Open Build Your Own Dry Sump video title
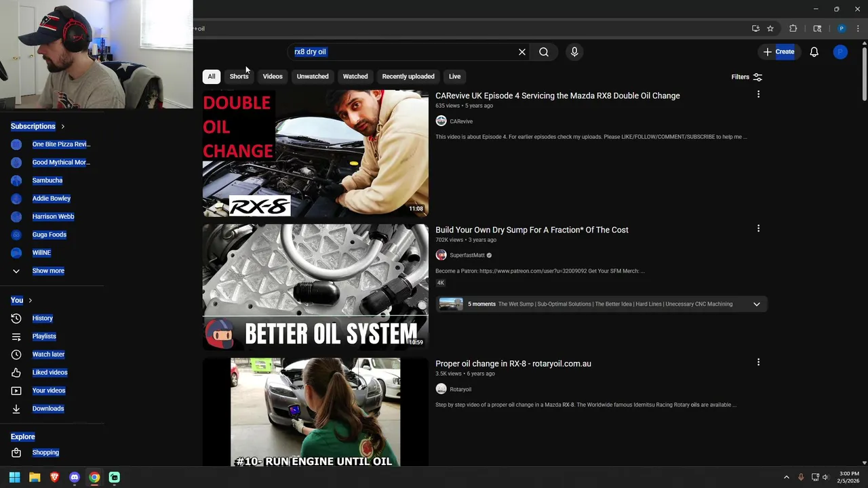Screen dimensions: 868x488 click(532, 230)
